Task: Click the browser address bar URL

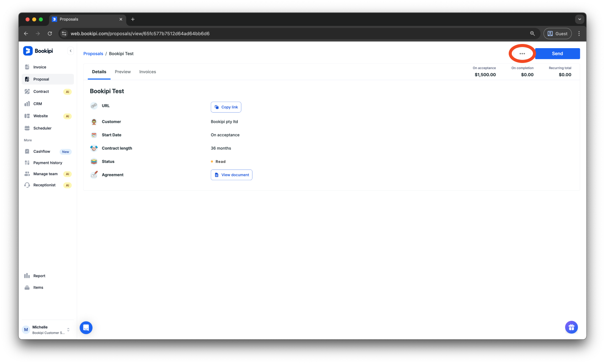Action: (x=140, y=33)
